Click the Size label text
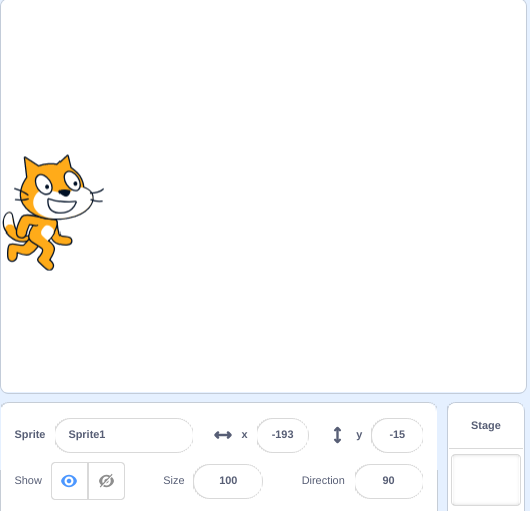The width and height of the screenshot is (530, 511). tap(174, 481)
